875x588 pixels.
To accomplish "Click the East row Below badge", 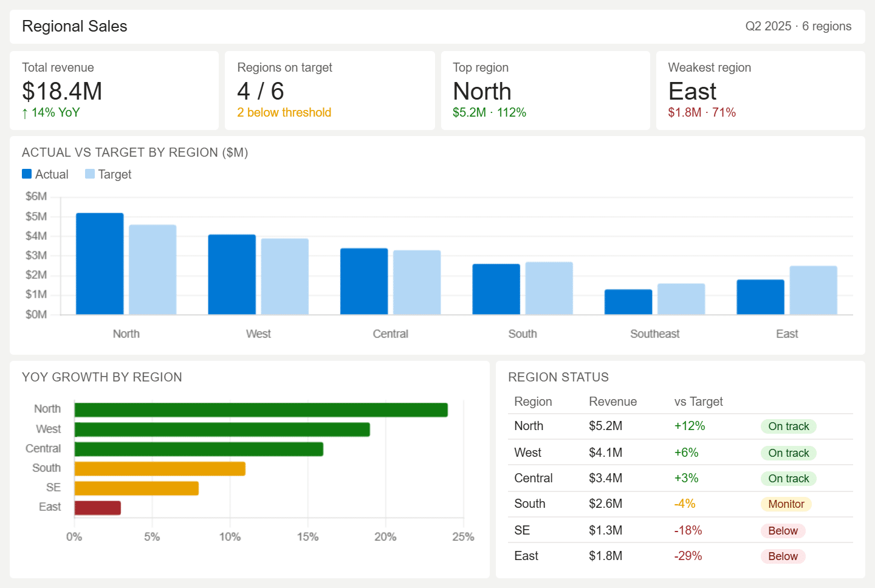I will coord(783,556).
